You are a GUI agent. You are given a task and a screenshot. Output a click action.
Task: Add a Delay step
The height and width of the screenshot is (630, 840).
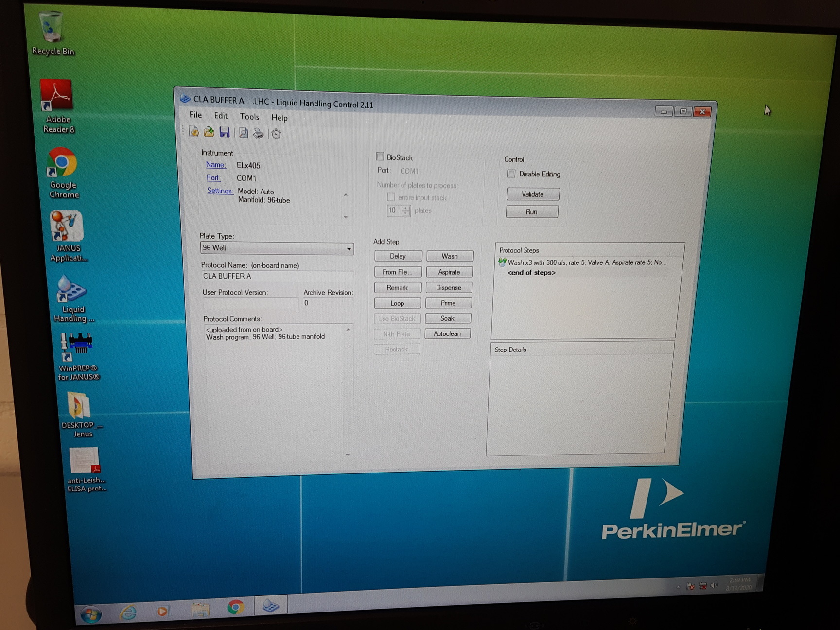[x=398, y=256]
